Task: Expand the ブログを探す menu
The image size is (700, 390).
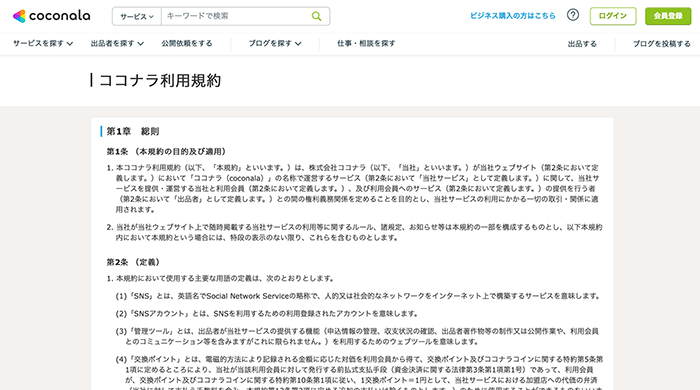Action: (x=275, y=43)
